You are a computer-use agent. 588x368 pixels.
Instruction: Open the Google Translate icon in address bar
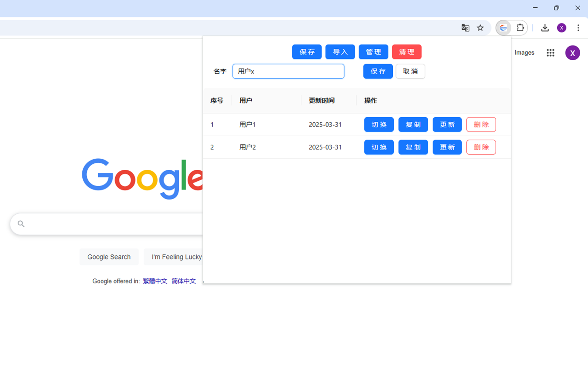(465, 28)
